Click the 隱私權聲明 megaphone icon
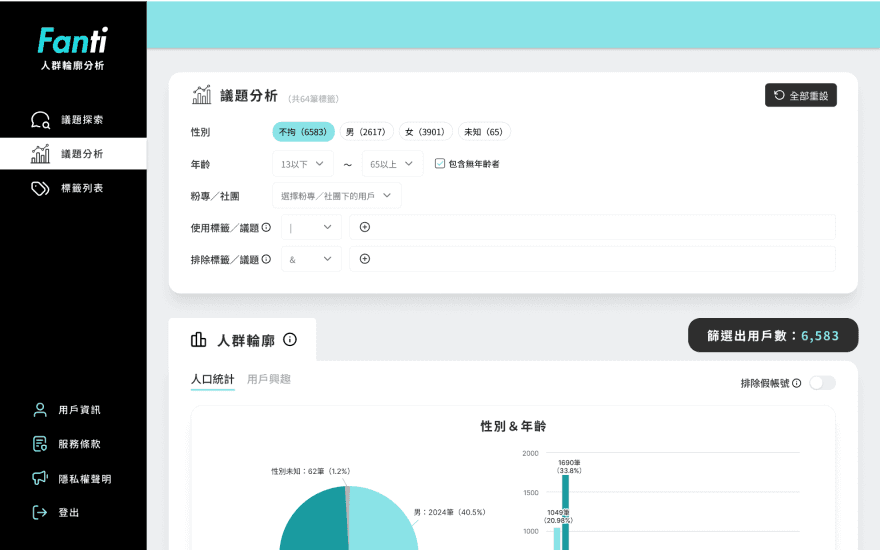880x550 pixels. (x=40, y=478)
